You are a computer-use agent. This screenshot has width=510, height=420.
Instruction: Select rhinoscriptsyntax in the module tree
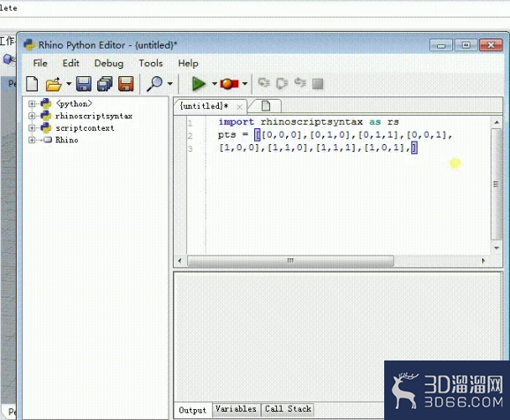(x=94, y=116)
